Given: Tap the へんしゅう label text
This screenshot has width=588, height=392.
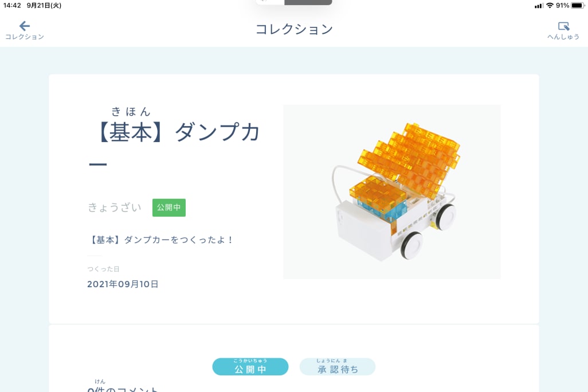Looking at the screenshot, I should pos(563,37).
